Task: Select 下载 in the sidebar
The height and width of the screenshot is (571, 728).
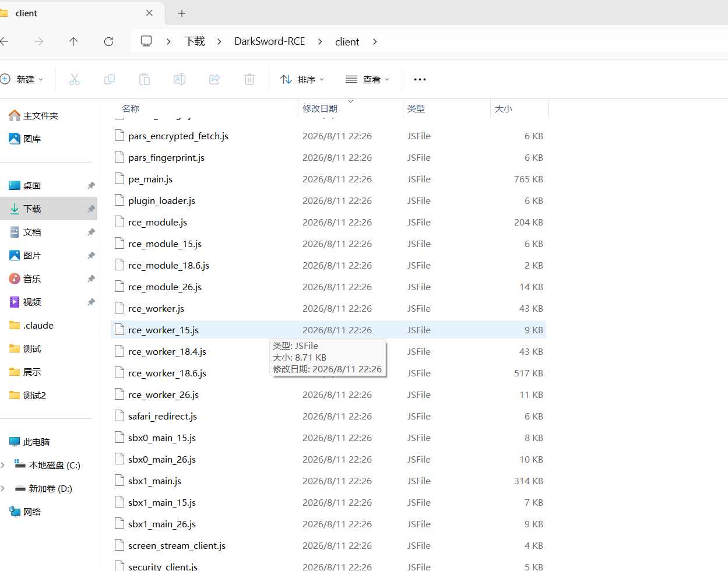Action: (x=49, y=209)
